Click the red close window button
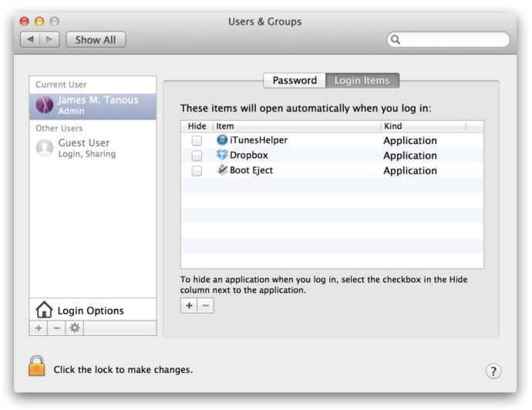 (24, 22)
